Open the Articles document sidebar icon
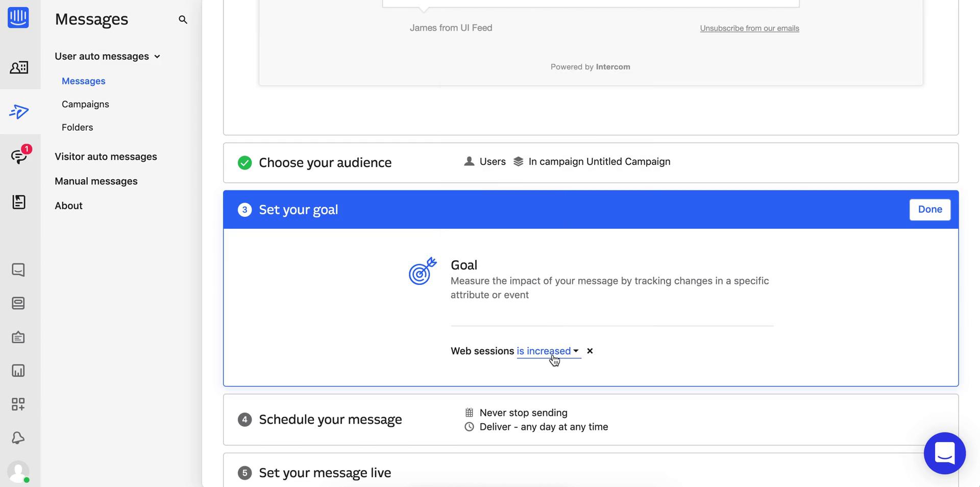The height and width of the screenshot is (487, 980). tap(19, 202)
